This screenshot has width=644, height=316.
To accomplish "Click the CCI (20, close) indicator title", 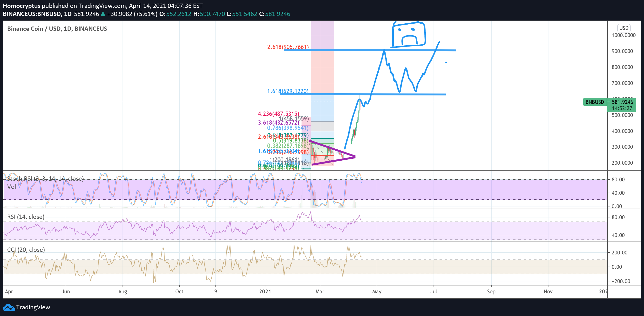I will [x=26, y=250].
